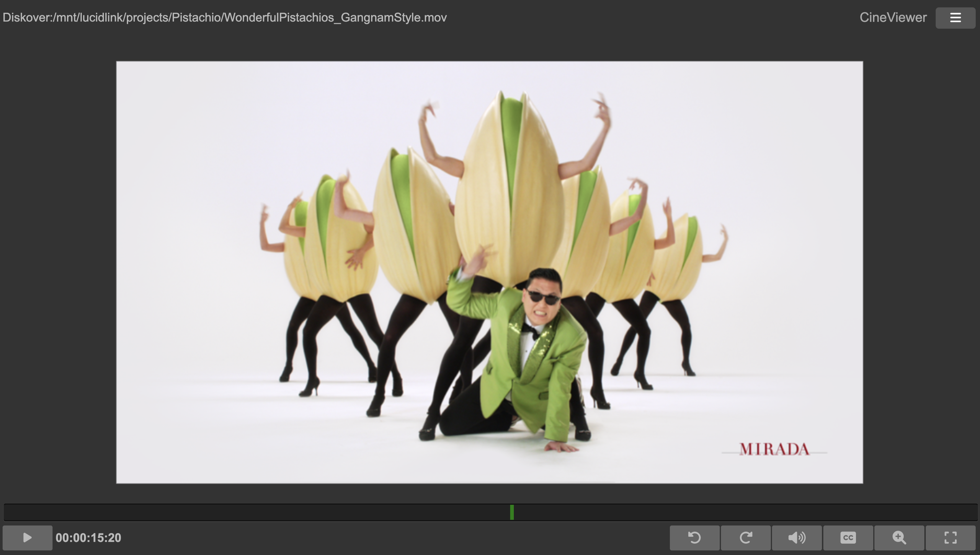This screenshot has width=980, height=555.
Task: Click the green playhead on the seek bar
Action: [x=512, y=513]
